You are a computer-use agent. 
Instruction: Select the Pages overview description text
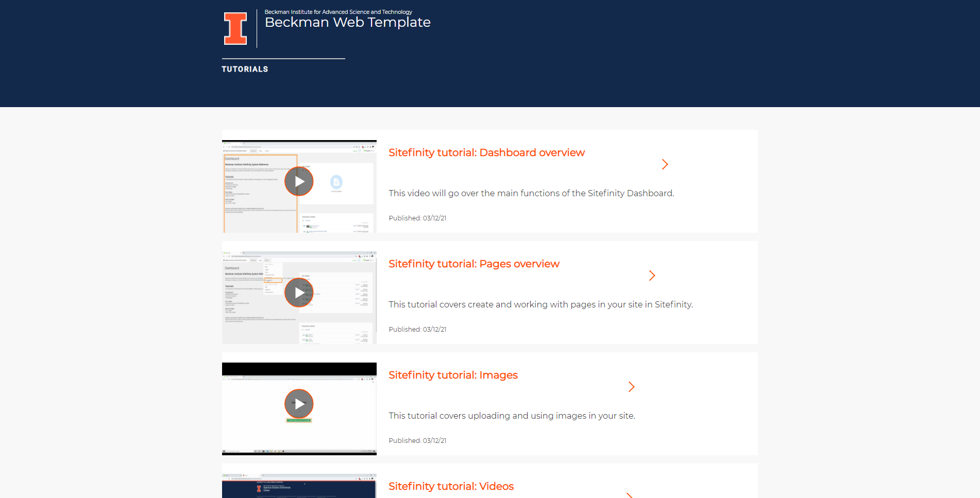(540, 304)
